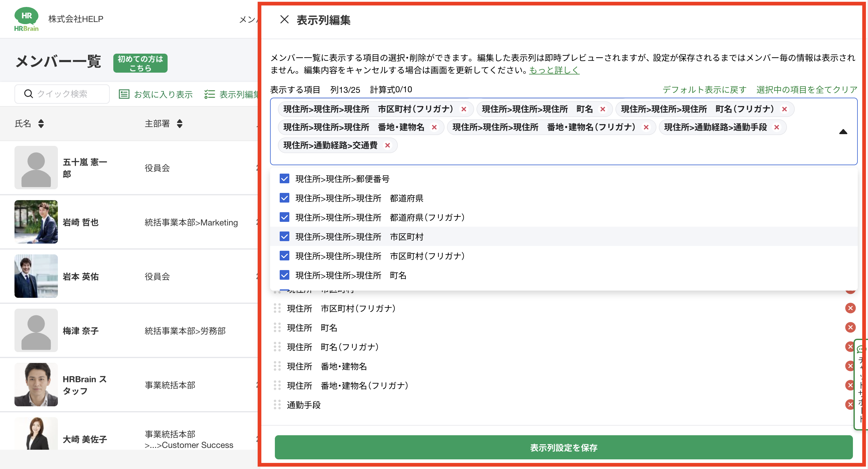Open 岩崎 哲也 profile photo
Screen dimensions: 868x469
click(x=36, y=222)
